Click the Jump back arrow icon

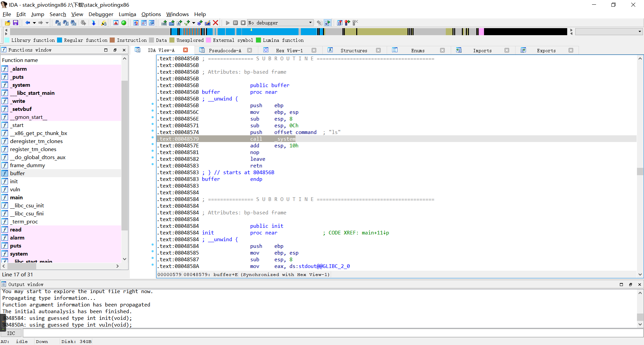[28, 23]
